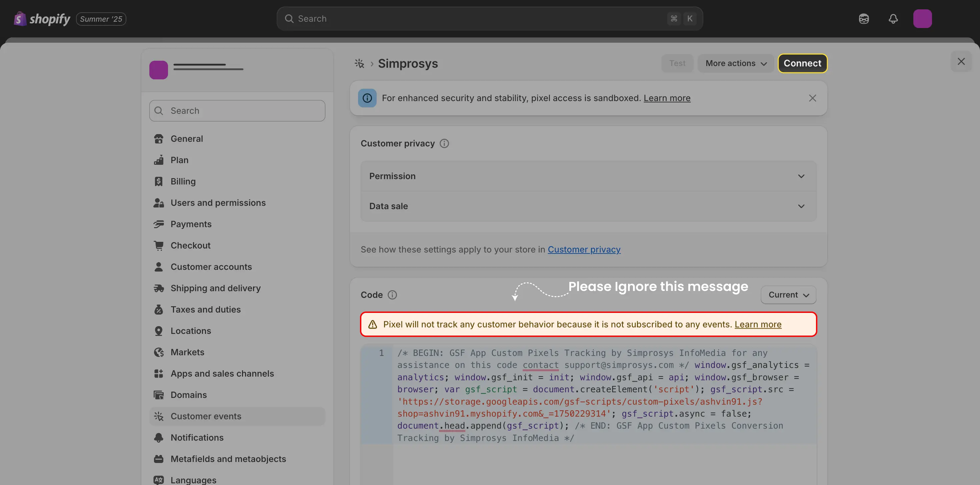Screen dimensions: 980x485
Task: Click the warning triangle icon in the pixel alert
Action: pos(372,324)
